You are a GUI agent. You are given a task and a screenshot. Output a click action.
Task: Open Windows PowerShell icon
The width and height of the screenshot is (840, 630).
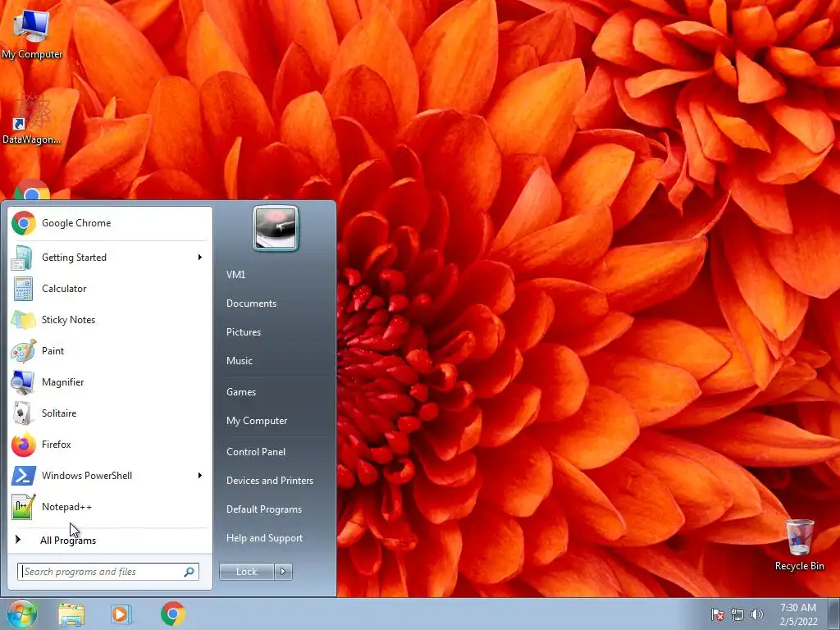pyautogui.click(x=23, y=476)
